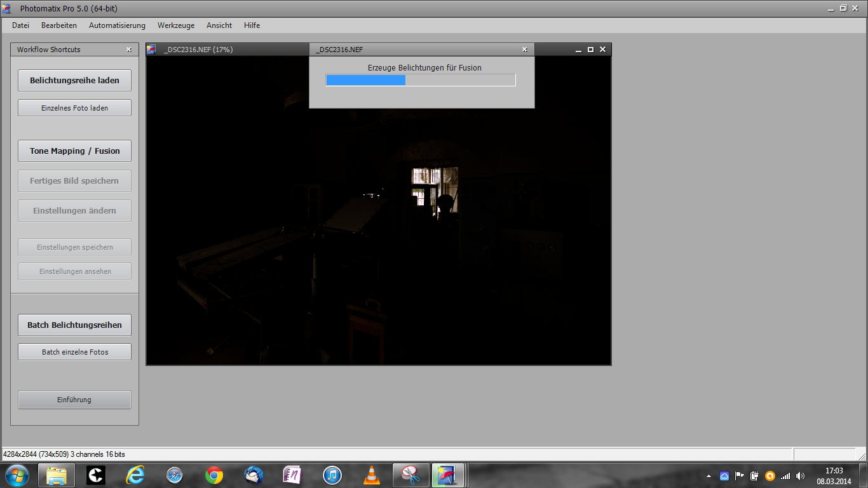Minimize the _DSC2316.NEF image window
Viewport: 868px width, 488px height.
point(578,50)
